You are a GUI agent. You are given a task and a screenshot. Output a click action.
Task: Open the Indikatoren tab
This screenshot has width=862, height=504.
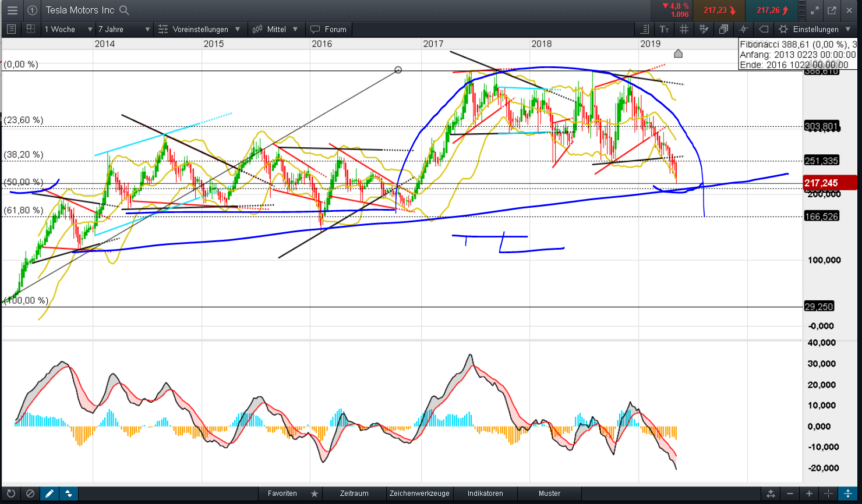[485, 494]
